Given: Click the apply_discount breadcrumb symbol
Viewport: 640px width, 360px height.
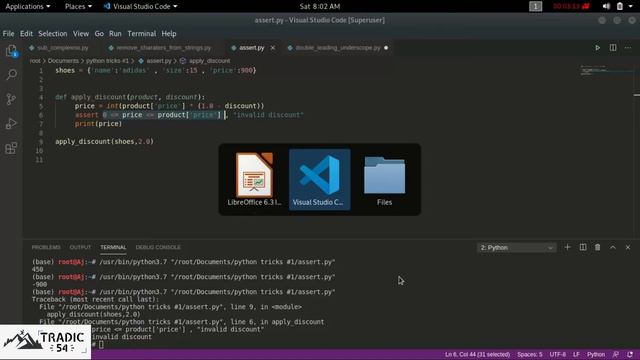Looking at the screenshot, I should pos(205,61).
